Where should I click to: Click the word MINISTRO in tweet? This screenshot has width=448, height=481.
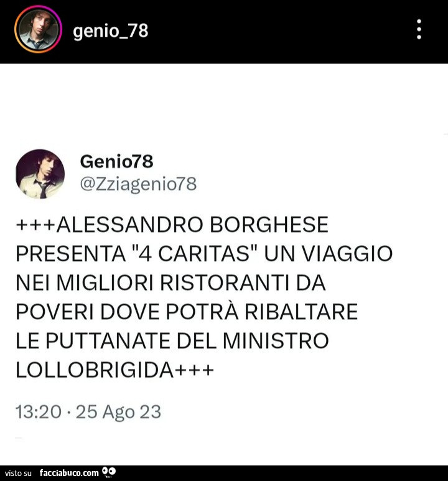[x=276, y=340]
